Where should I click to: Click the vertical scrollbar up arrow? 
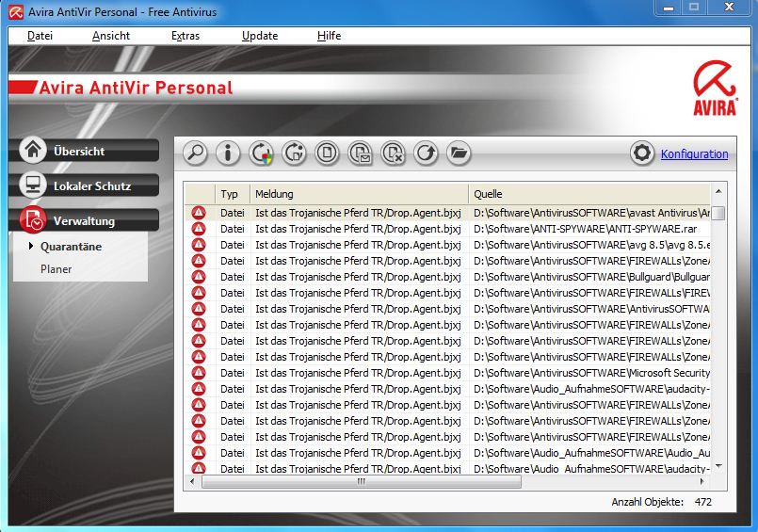click(x=718, y=192)
